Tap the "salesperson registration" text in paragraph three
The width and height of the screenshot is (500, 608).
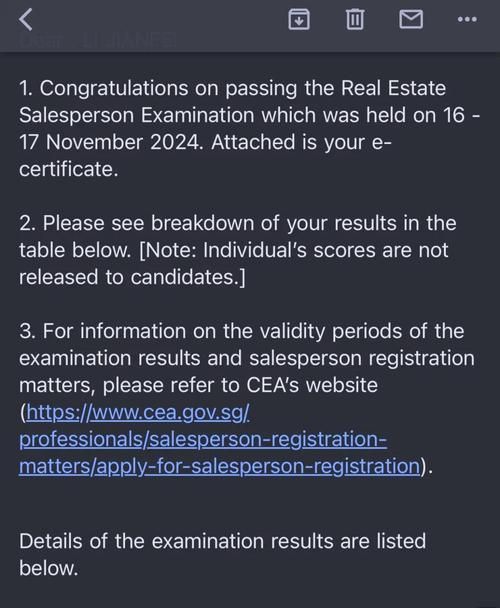[362, 358]
